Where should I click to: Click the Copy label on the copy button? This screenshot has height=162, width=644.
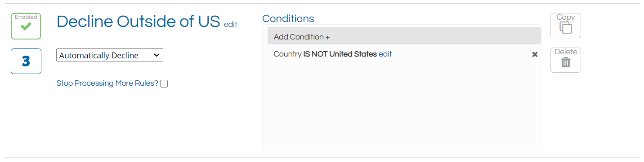click(x=566, y=18)
